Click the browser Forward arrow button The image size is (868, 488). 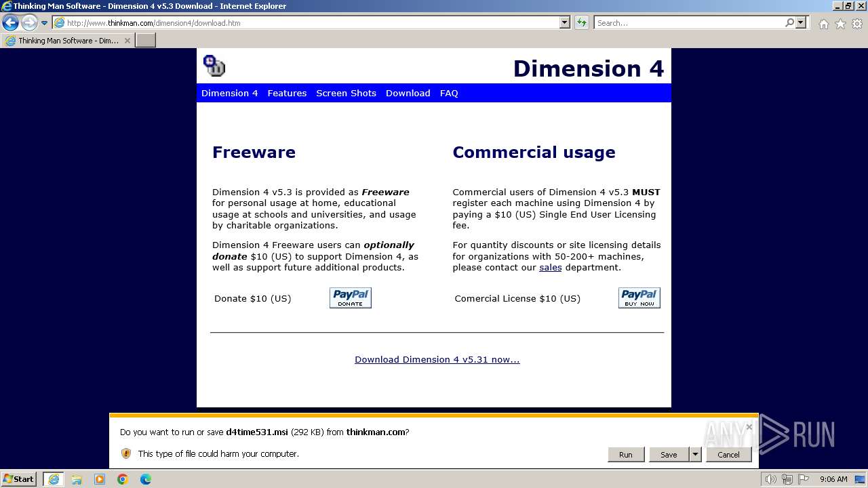[x=29, y=23]
